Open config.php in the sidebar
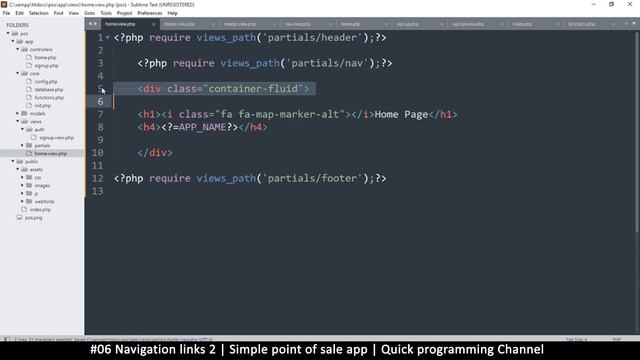 click(46, 82)
